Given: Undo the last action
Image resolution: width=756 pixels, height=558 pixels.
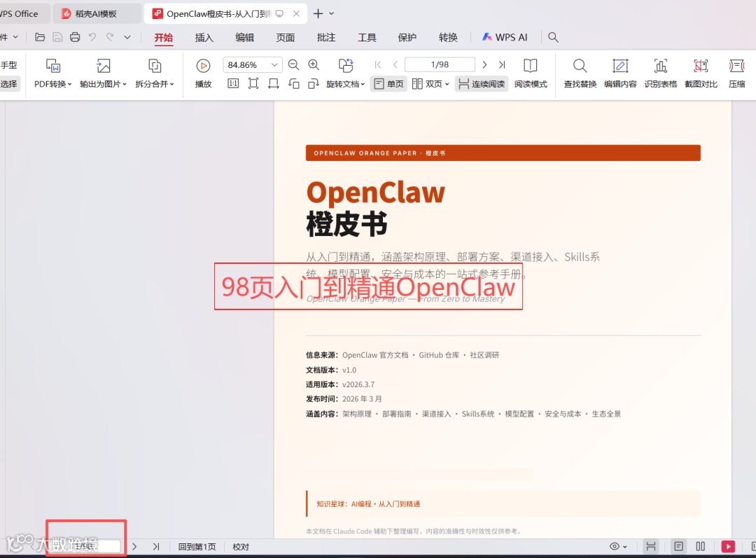Looking at the screenshot, I should pyautogui.click(x=92, y=37).
